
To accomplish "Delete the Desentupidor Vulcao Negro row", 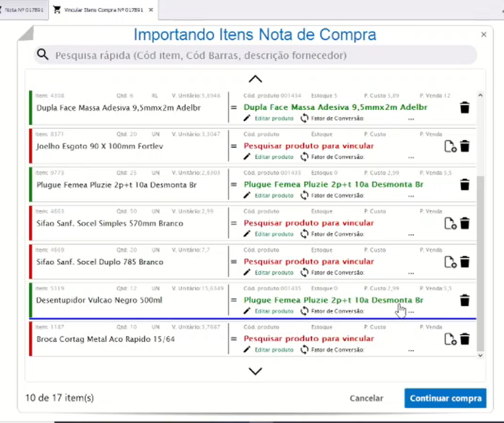I will pos(465,301).
